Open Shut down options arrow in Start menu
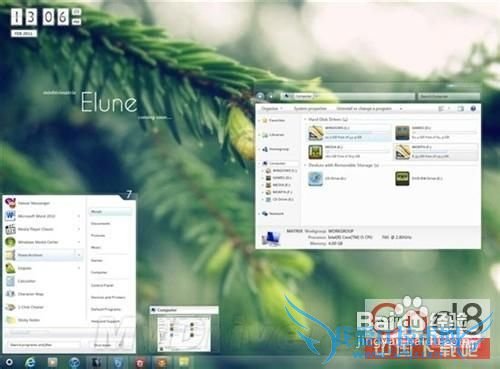This screenshot has width=500, height=369. (121, 345)
